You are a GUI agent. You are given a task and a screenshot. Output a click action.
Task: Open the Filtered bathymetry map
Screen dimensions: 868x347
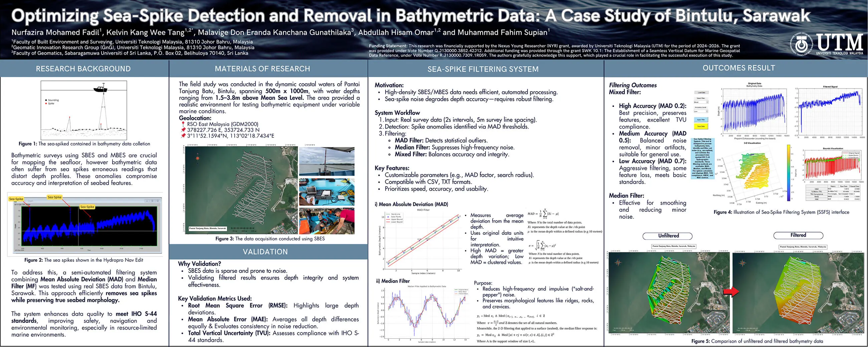click(798, 292)
